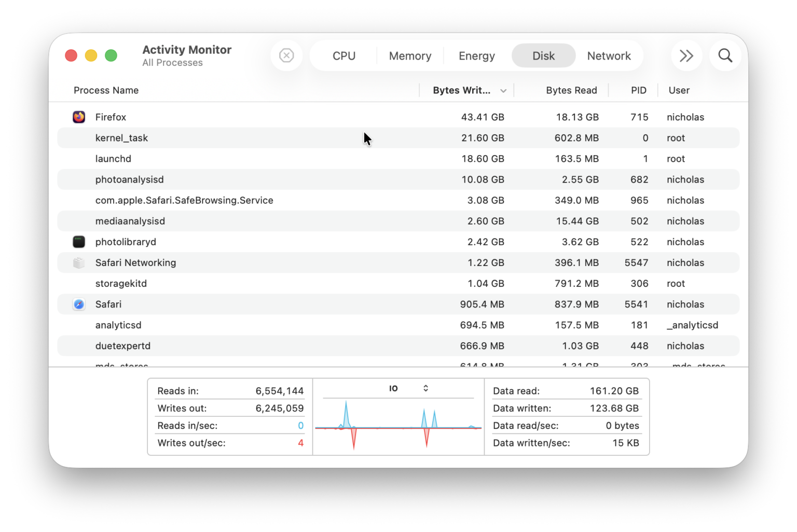This screenshot has width=797, height=532.
Task: Click the photolibraryd process icon
Action: [79, 242]
